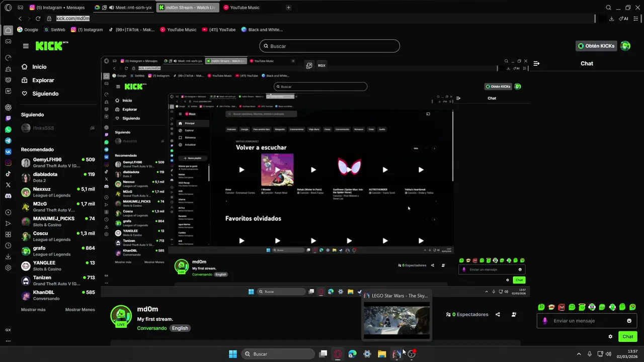Image resolution: width=644 pixels, height=362 pixels.
Task: Open the Windows Start menu
Action: coord(233,354)
